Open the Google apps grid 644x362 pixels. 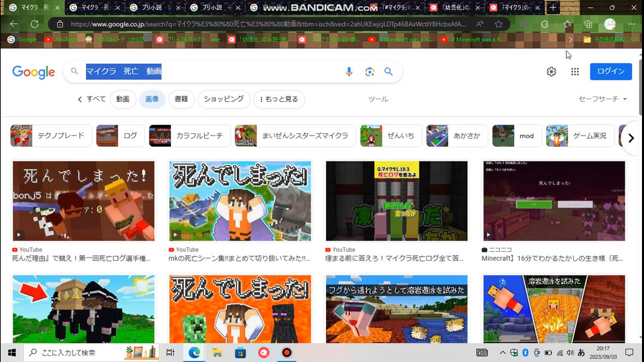point(575,72)
